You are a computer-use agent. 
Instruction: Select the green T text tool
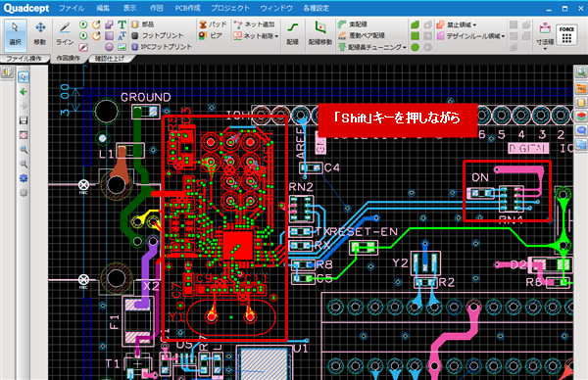122,24
